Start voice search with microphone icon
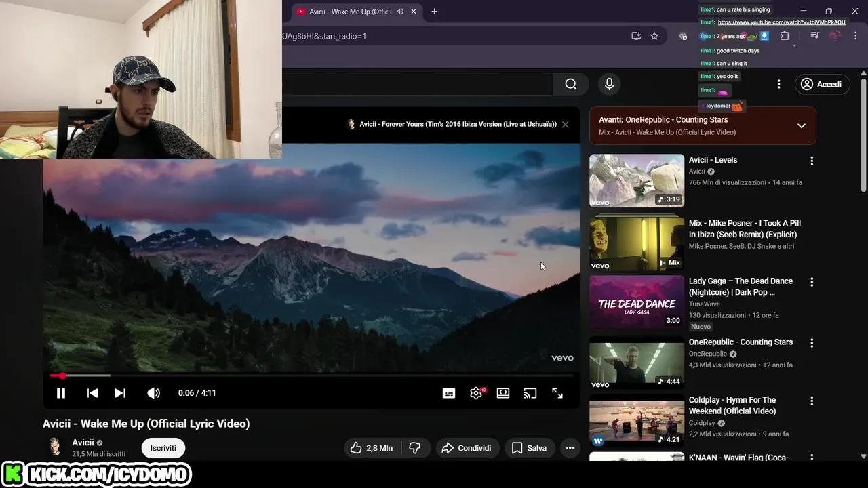 609,84
